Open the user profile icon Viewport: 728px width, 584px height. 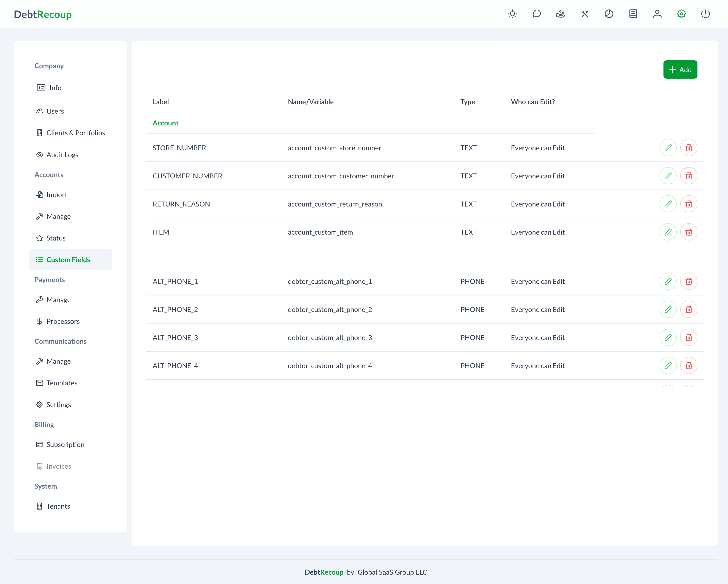coord(657,14)
